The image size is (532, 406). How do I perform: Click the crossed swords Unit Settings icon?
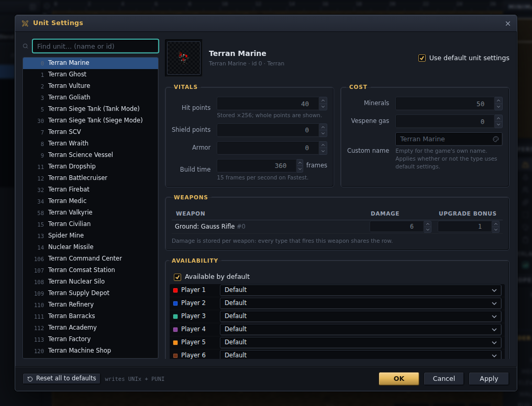pyautogui.click(x=25, y=24)
